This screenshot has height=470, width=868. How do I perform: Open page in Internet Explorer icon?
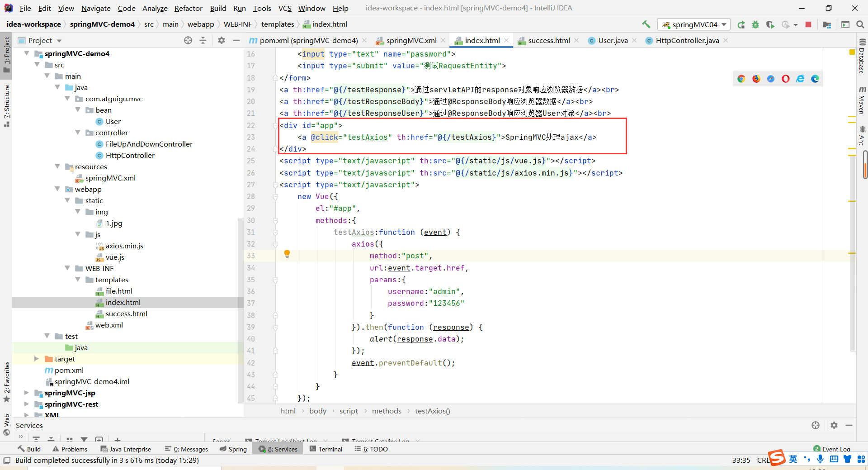pyautogui.click(x=800, y=79)
